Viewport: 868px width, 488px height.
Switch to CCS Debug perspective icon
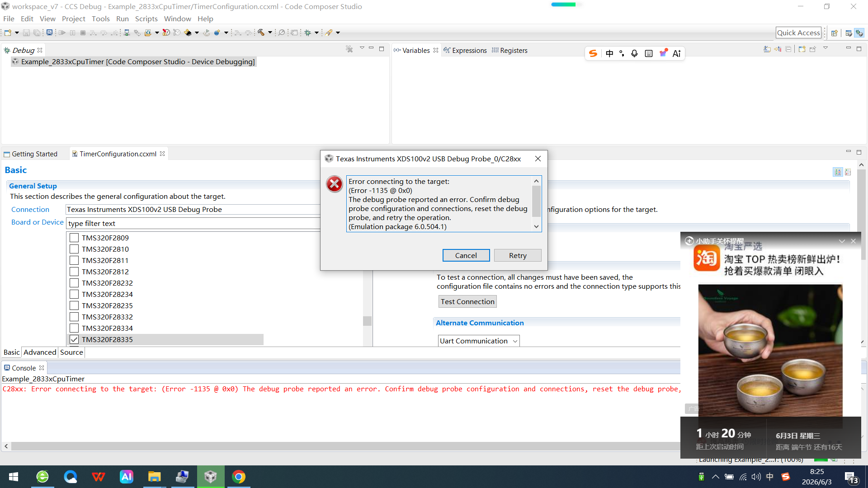[x=859, y=33]
